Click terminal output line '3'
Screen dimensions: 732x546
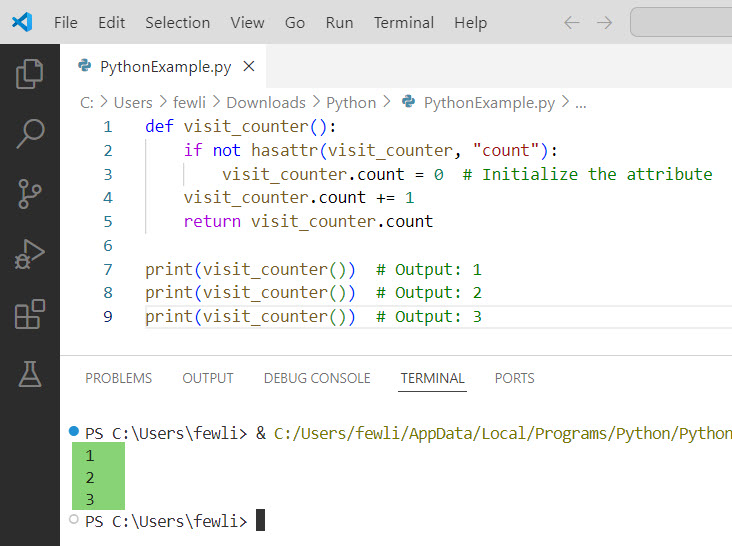[x=90, y=499]
